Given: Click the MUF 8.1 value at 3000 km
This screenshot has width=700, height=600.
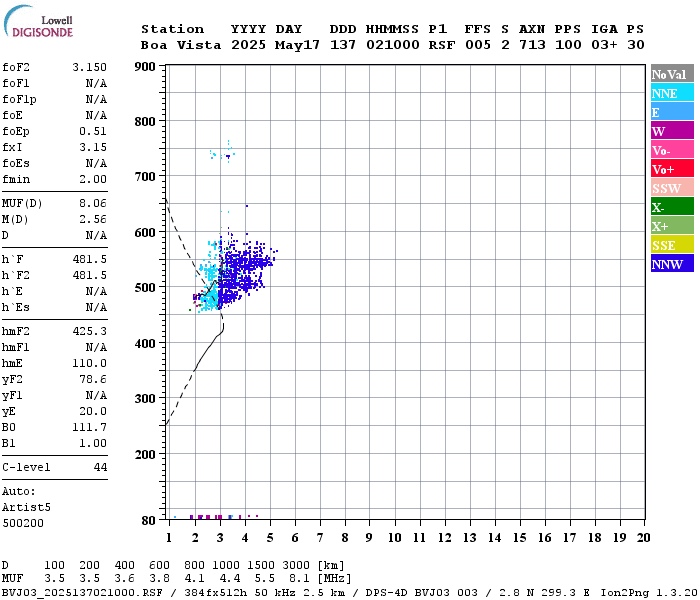Looking at the screenshot, I should (299, 579).
